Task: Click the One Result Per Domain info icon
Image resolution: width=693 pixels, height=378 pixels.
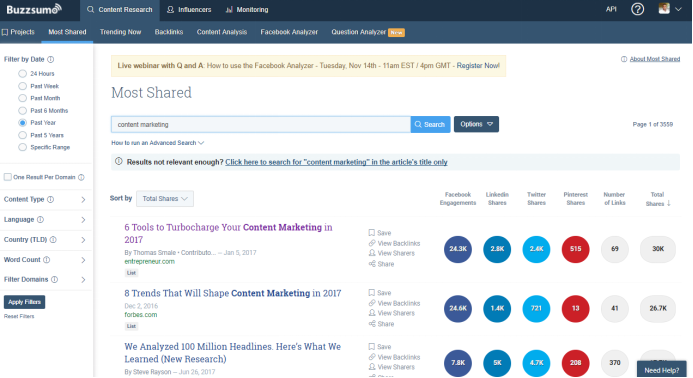Action: [x=81, y=177]
